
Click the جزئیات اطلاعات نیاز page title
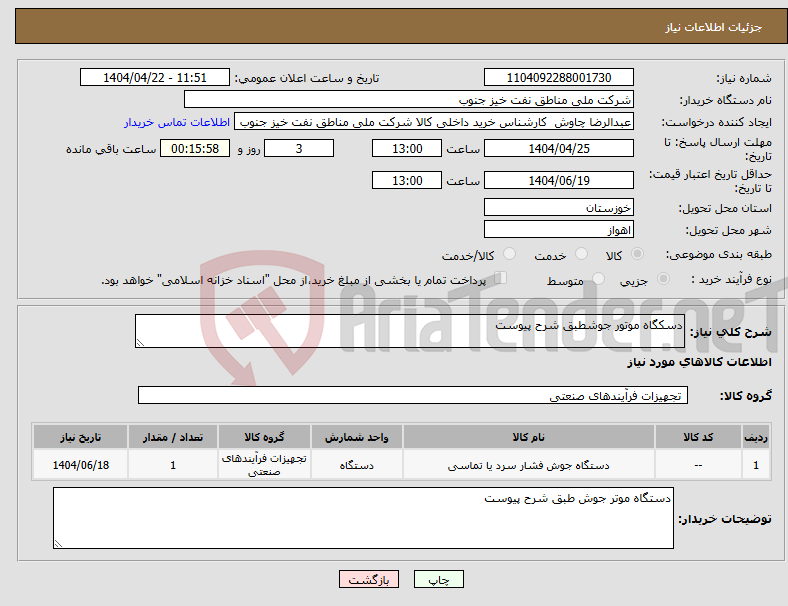pyautogui.click(x=714, y=27)
